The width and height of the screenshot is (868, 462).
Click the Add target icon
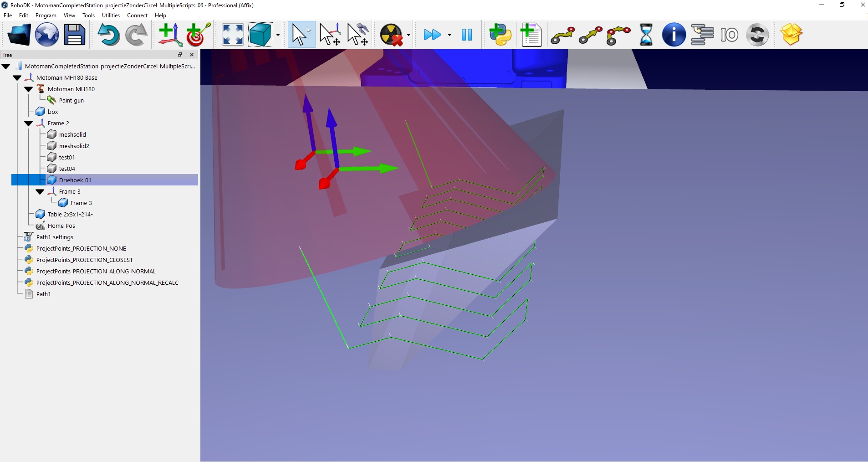coord(198,35)
